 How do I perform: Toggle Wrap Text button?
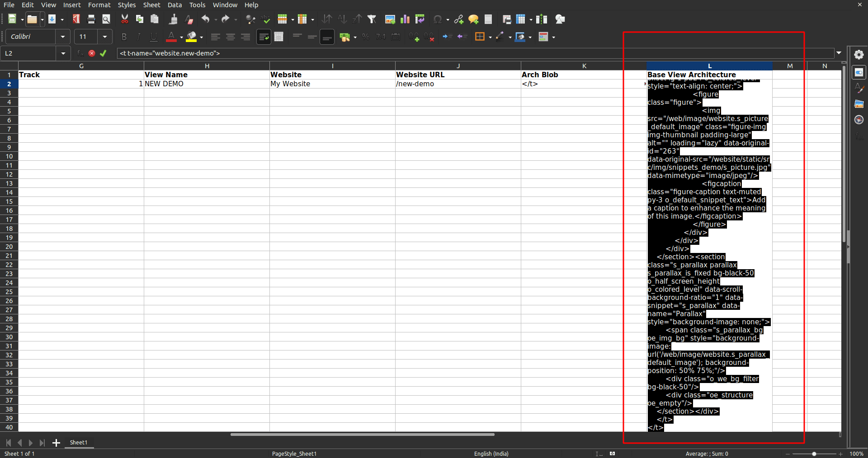tap(264, 37)
